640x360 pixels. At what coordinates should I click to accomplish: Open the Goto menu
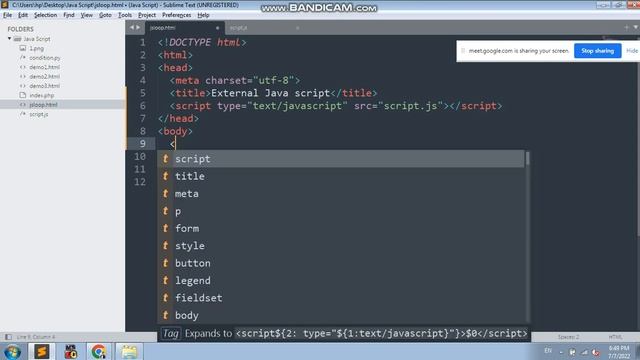click(x=105, y=15)
